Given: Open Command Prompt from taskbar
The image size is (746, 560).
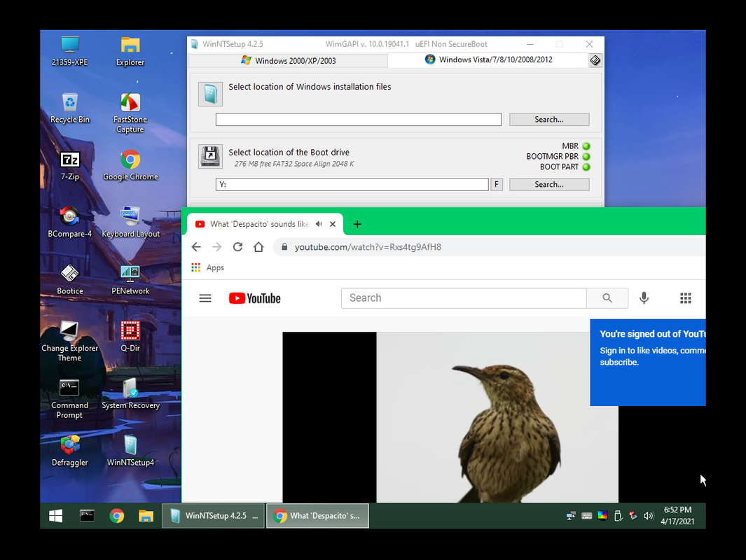Looking at the screenshot, I should (87, 516).
